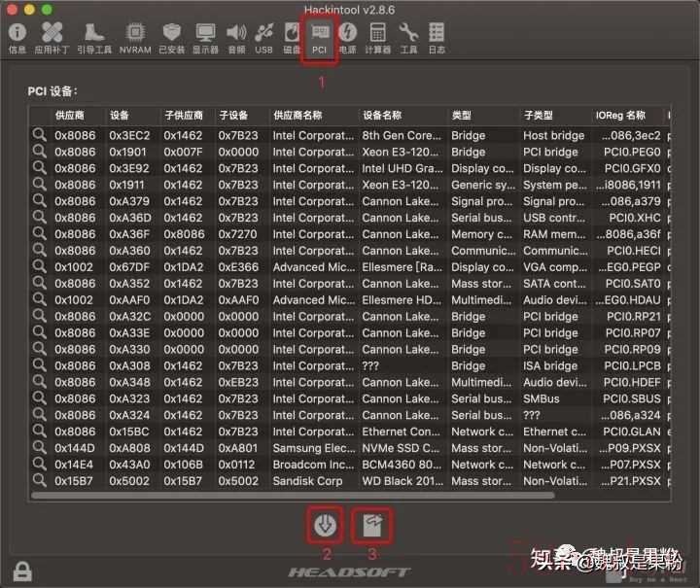Select the PCI0.LPCB cell
This screenshot has height=588, width=700.
[632, 365]
